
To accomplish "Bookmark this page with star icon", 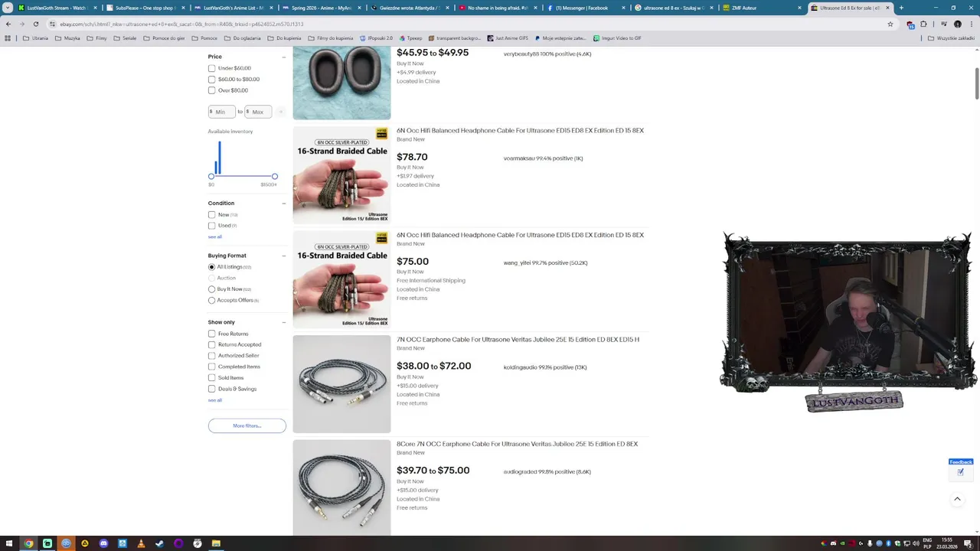I will click(x=890, y=24).
